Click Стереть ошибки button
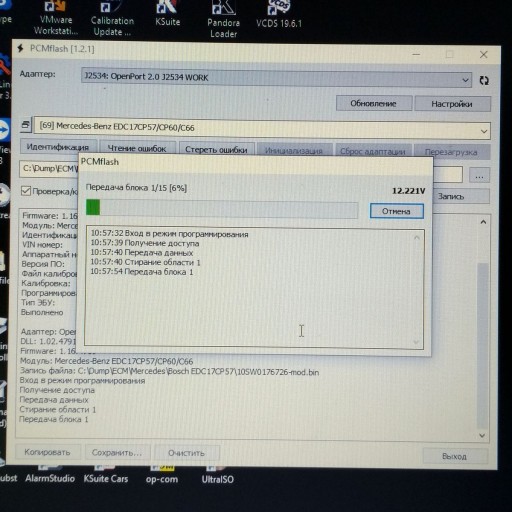512x512 pixels. 216,149
